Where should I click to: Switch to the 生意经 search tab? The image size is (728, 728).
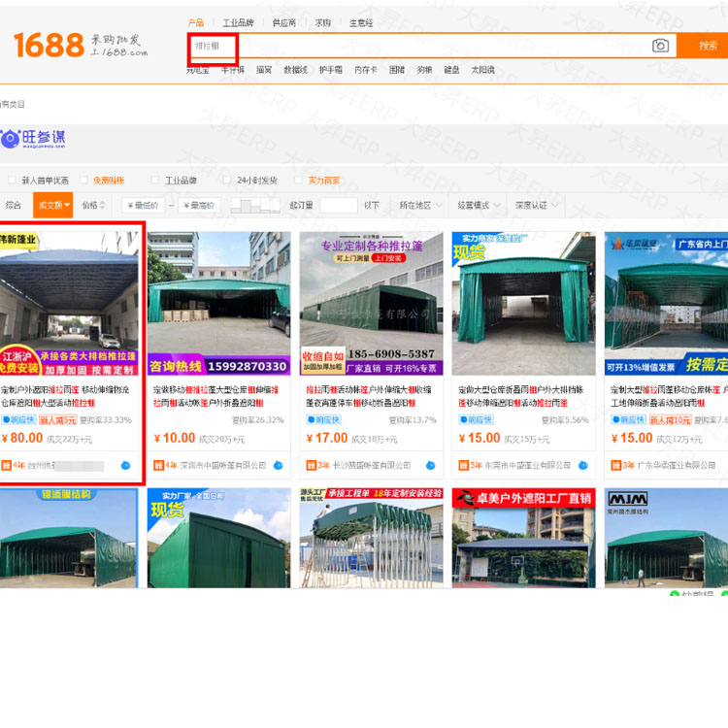pos(361,22)
